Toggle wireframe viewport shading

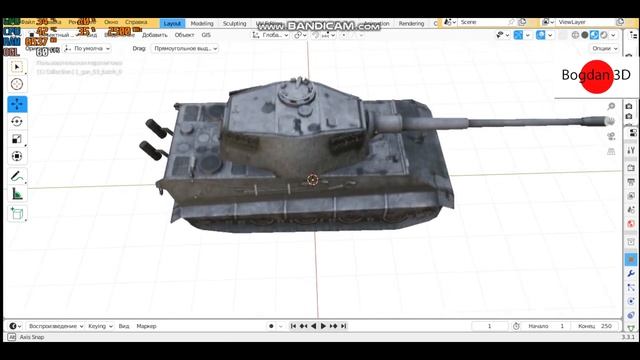coord(575,35)
